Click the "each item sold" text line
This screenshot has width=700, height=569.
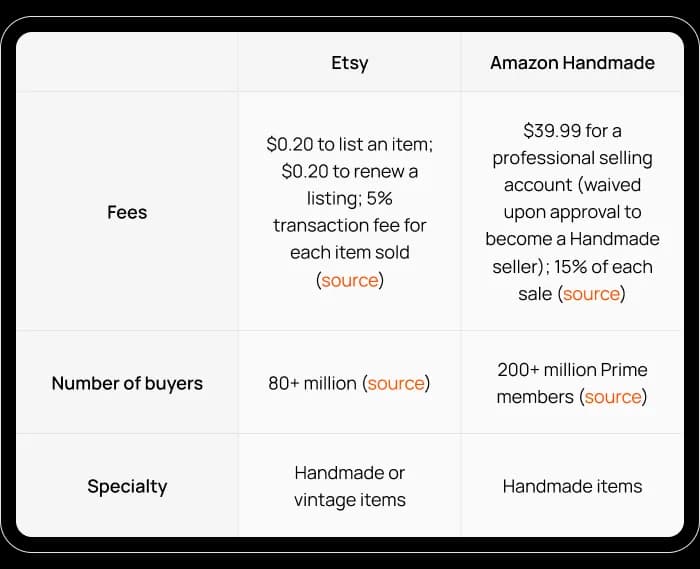(x=349, y=253)
